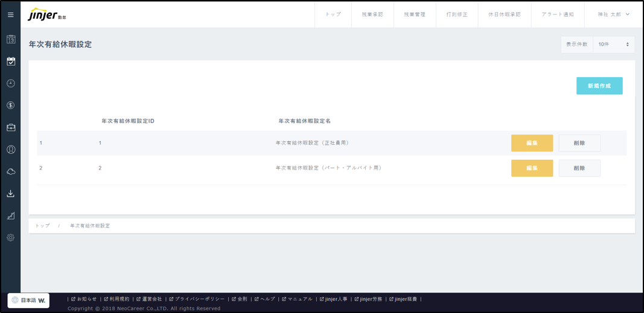Click the download icon in the sidebar
This screenshot has height=313, width=644.
(x=11, y=194)
